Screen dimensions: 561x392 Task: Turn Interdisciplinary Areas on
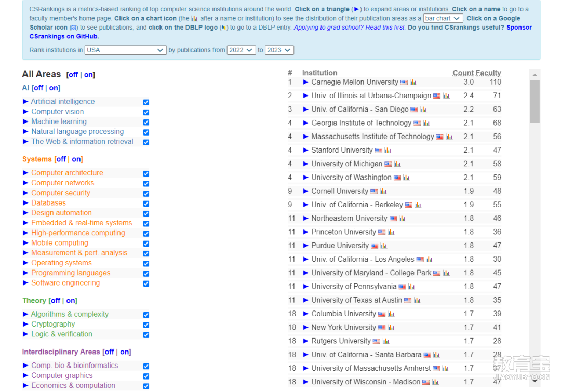tap(125, 352)
